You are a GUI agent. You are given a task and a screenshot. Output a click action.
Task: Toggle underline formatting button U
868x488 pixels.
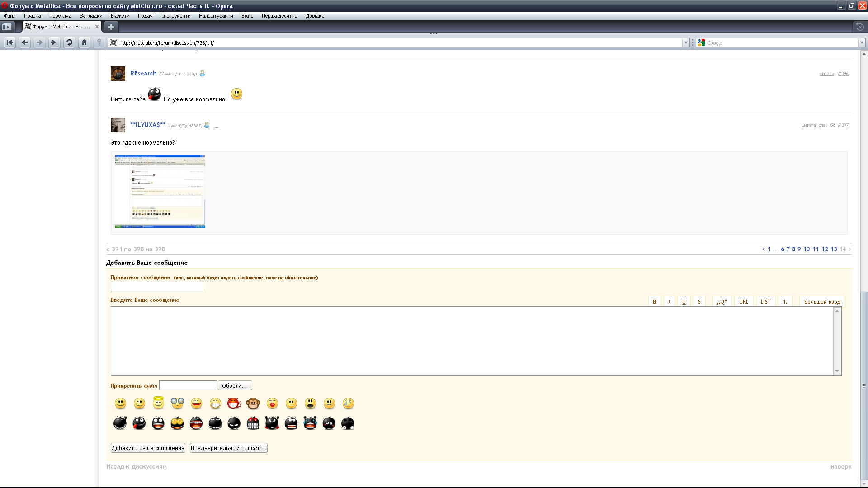(684, 302)
